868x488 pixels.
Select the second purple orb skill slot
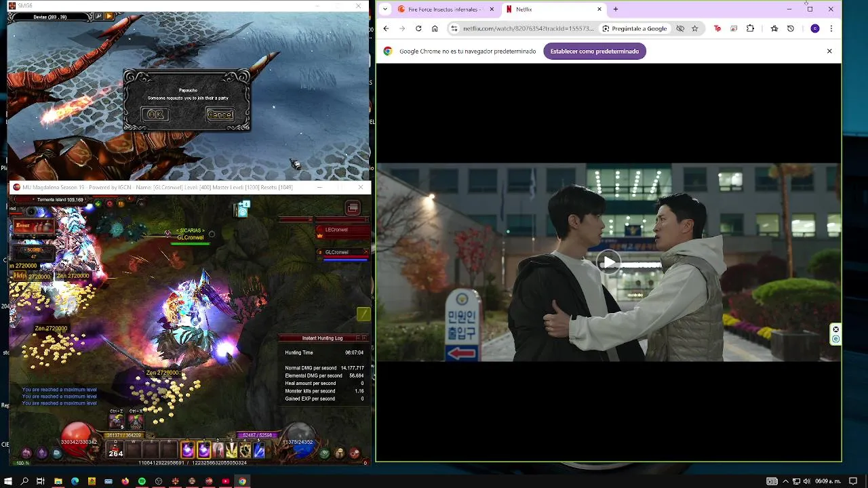click(x=204, y=450)
